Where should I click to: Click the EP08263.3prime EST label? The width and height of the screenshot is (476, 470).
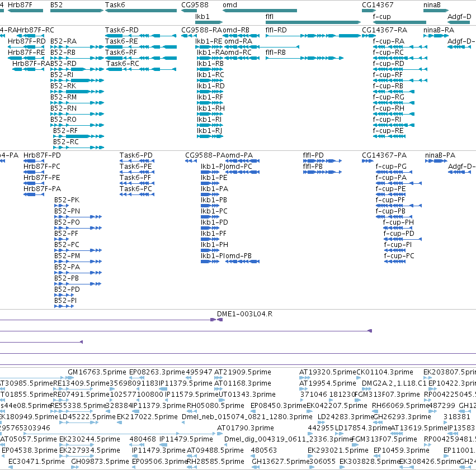point(157,372)
